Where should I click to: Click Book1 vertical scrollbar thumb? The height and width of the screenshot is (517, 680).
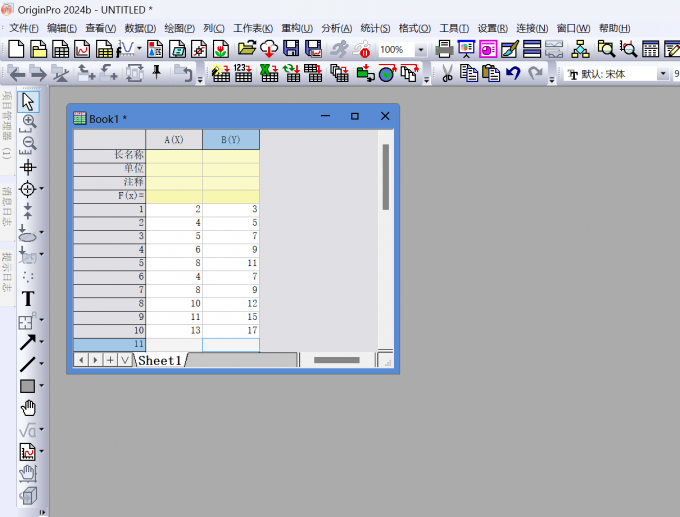[386, 177]
